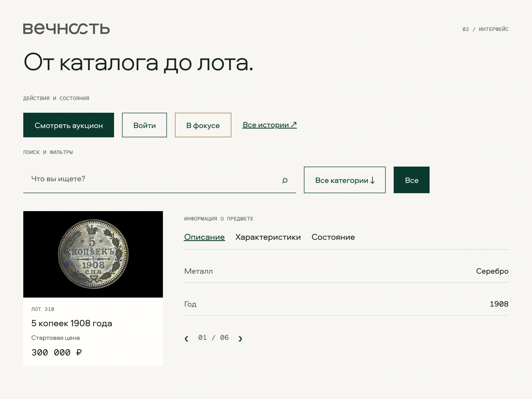Go to previous item with left chevron
532x399 pixels.
click(187, 338)
